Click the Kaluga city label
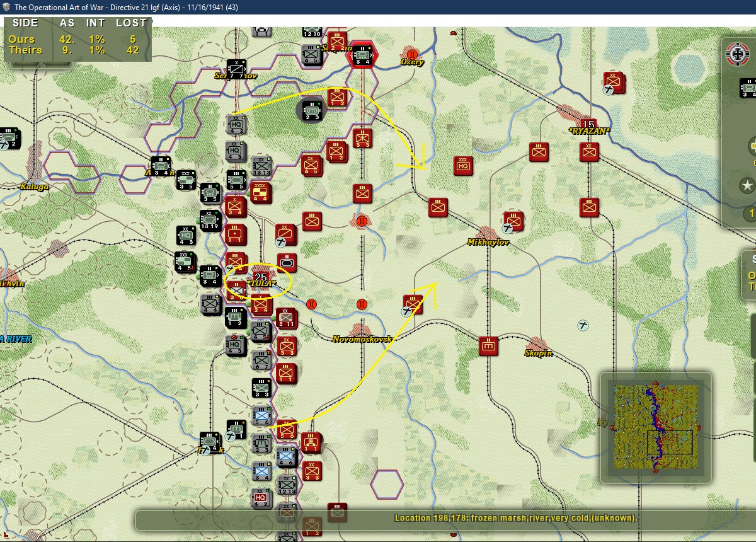This screenshot has height=542, width=756. click(x=34, y=187)
